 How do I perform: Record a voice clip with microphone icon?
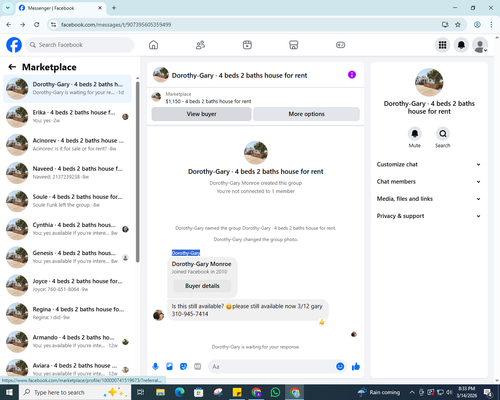[155, 367]
